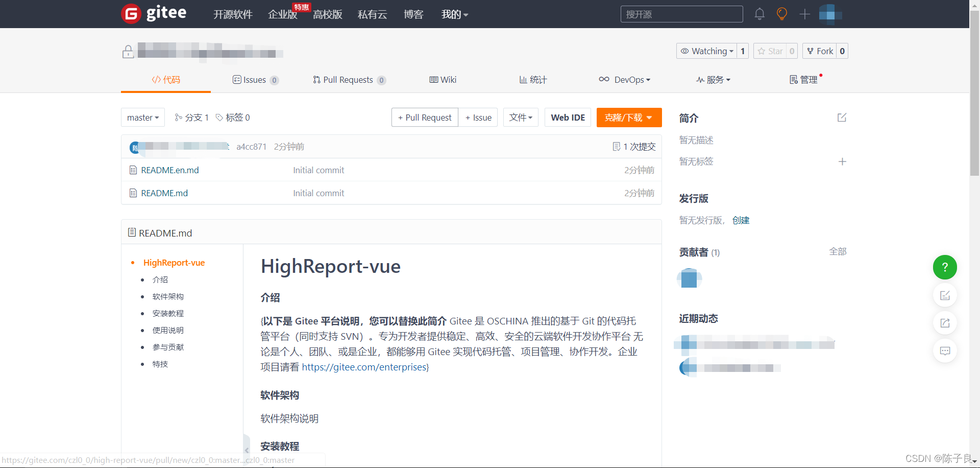Screen dimensions: 980x468
Task: Add a tag with the plus icon
Action: (x=842, y=161)
